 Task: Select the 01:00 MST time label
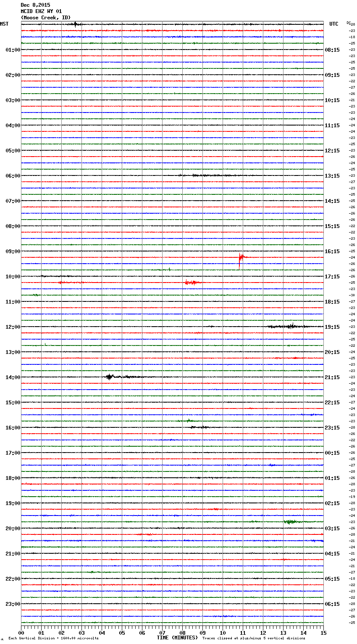[x=13, y=50]
